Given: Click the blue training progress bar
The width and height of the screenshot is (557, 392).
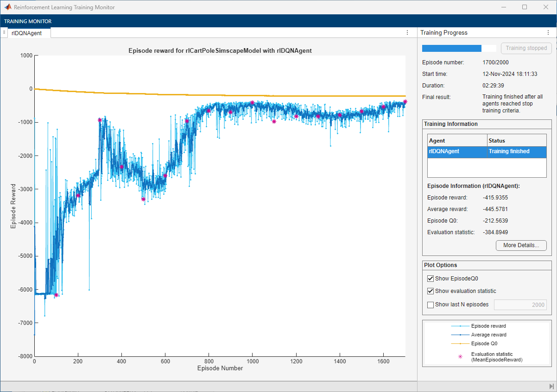Looking at the screenshot, I should pyautogui.click(x=452, y=48).
